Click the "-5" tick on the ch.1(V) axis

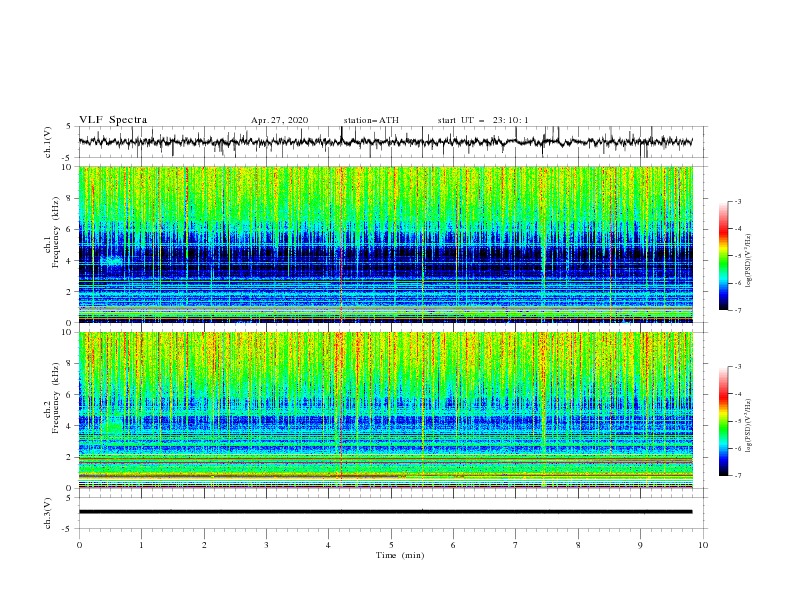pos(67,157)
